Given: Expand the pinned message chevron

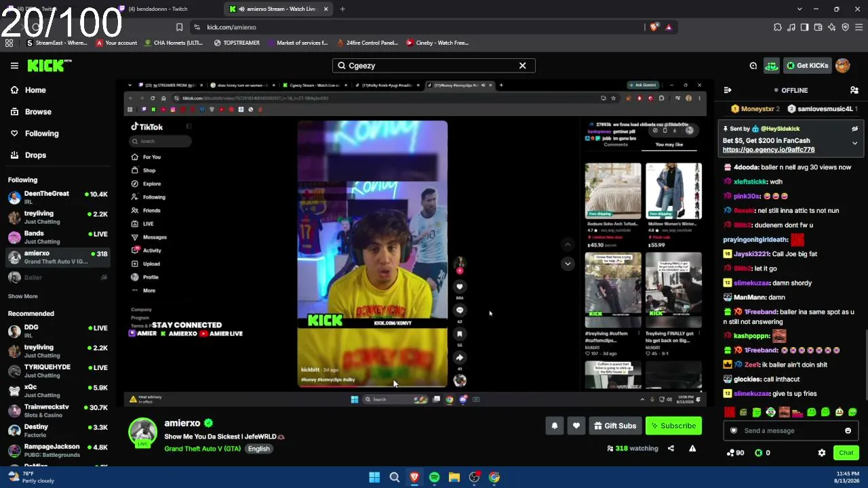Looking at the screenshot, I should [x=854, y=144].
